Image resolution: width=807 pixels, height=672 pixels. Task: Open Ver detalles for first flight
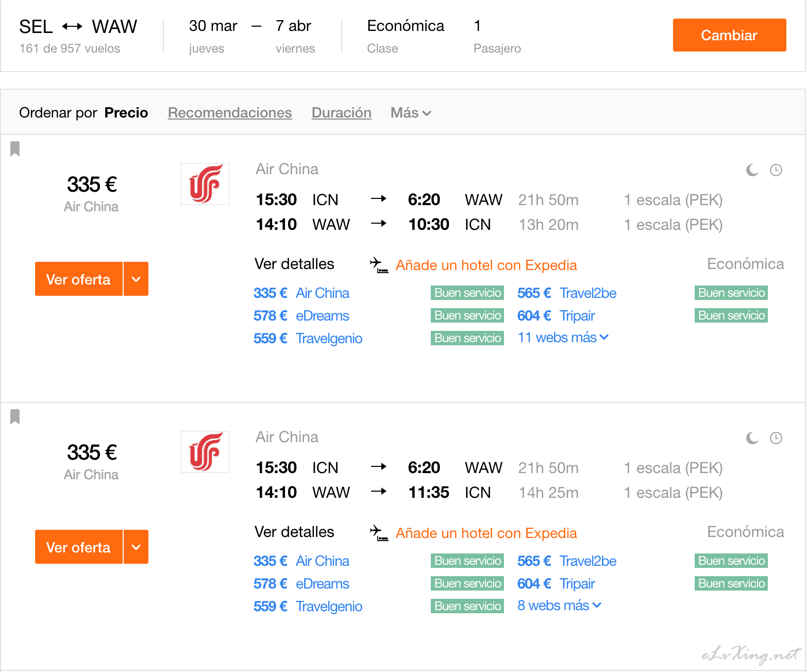tap(294, 264)
